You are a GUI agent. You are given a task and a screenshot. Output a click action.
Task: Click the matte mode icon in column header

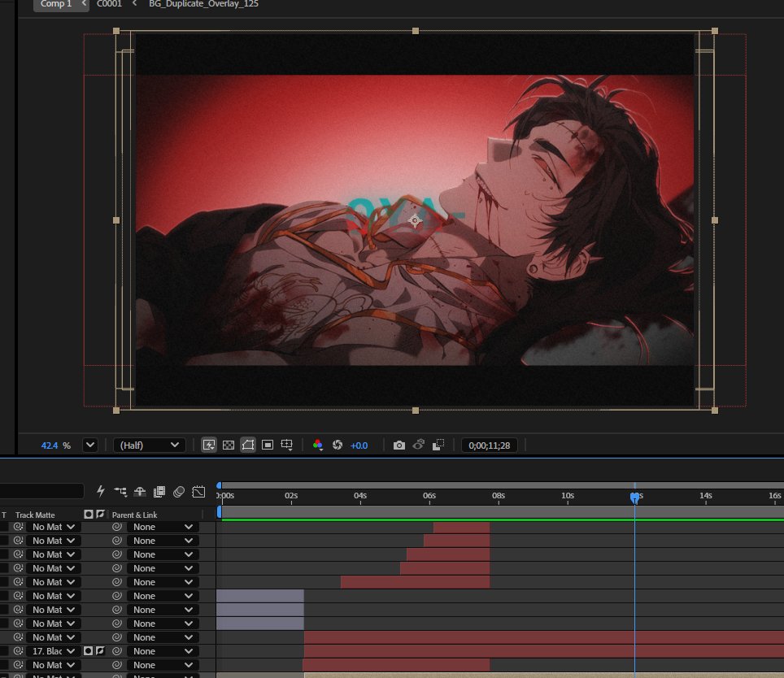(89, 514)
